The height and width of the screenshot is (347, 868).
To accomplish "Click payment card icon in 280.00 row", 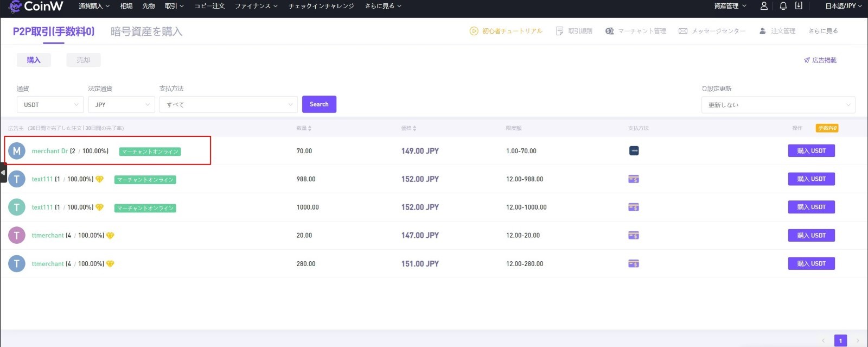I will (x=634, y=264).
